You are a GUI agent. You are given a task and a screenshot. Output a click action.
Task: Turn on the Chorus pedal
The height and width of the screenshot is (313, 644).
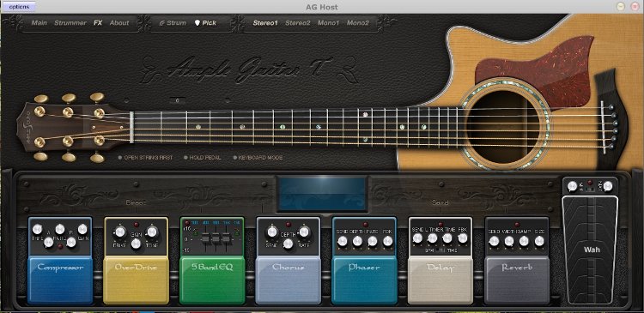point(288,280)
